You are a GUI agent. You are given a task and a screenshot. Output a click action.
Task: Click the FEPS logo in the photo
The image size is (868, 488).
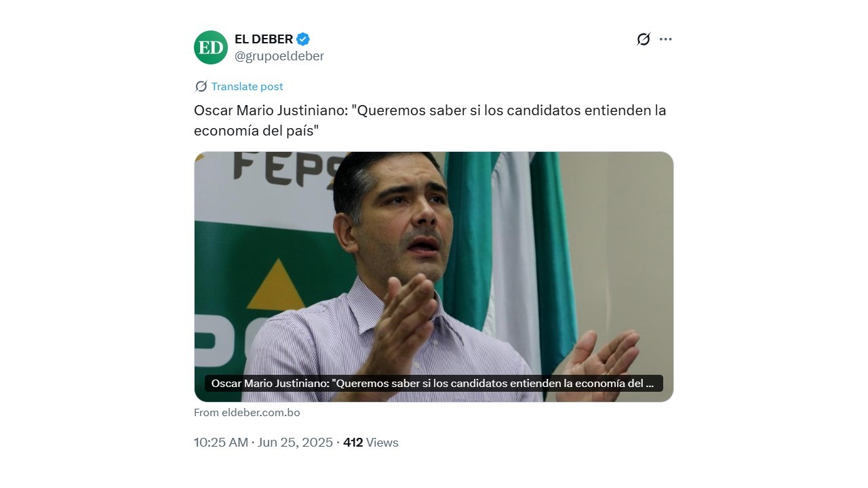284,168
